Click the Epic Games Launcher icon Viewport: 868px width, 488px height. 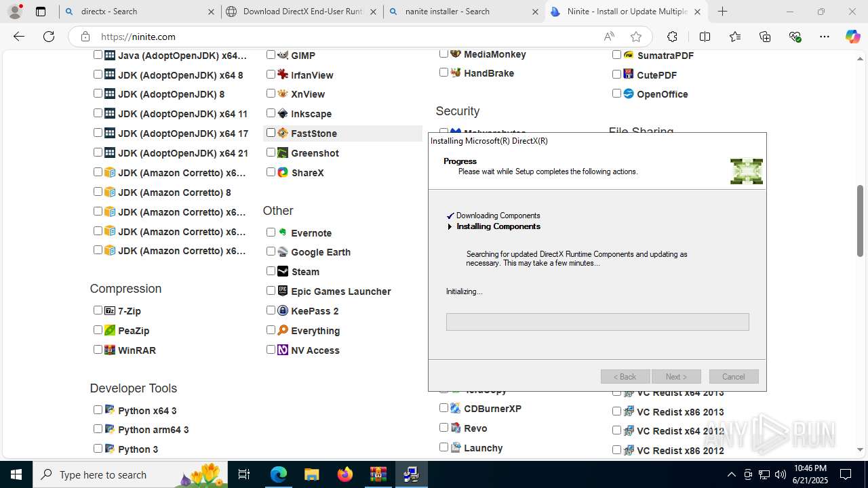[283, 291]
